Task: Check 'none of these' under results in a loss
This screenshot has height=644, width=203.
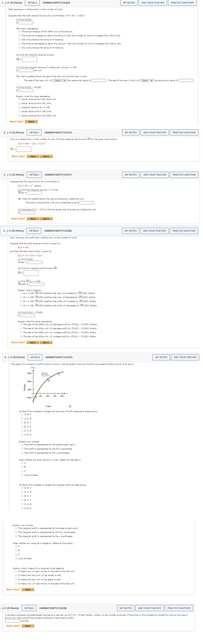Action: (22, 475)
